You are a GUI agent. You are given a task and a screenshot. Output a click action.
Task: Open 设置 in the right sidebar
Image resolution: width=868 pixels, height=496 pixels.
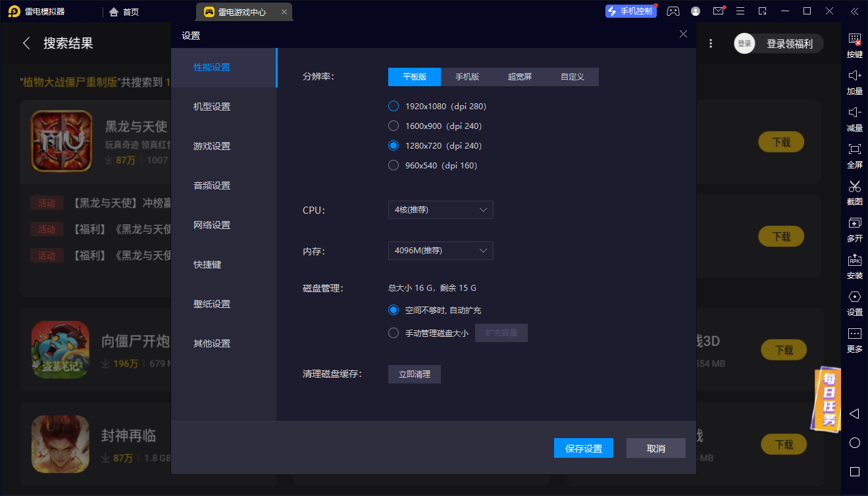pos(854,304)
